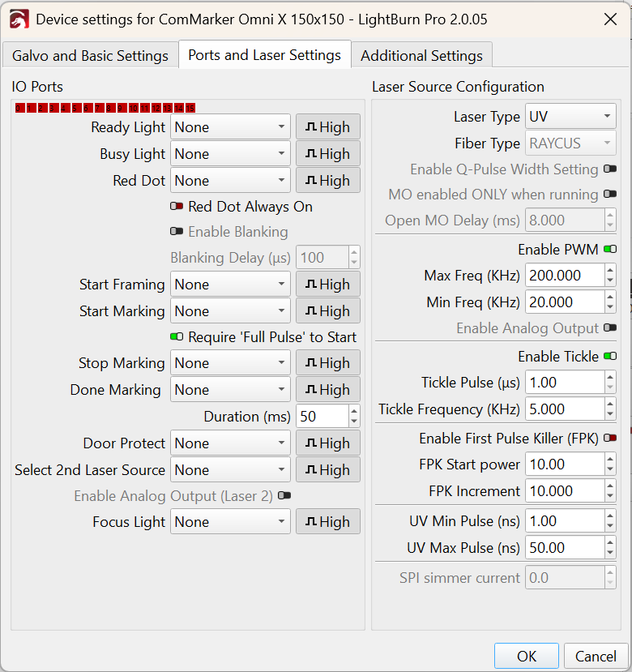Open the Additional Settings tab
Image resolution: width=632 pixels, height=672 pixels.
click(x=421, y=56)
